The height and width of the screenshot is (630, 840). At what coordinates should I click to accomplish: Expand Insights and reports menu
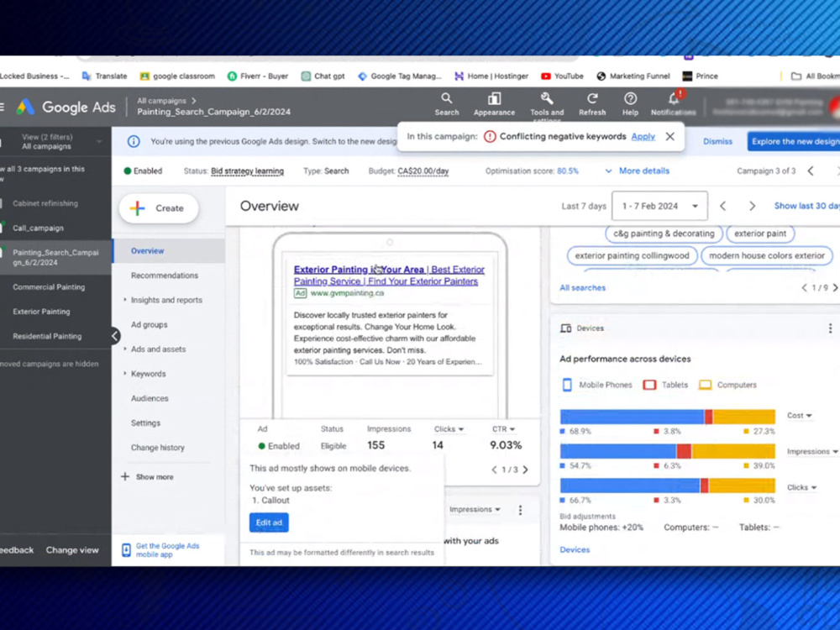pos(166,300)
